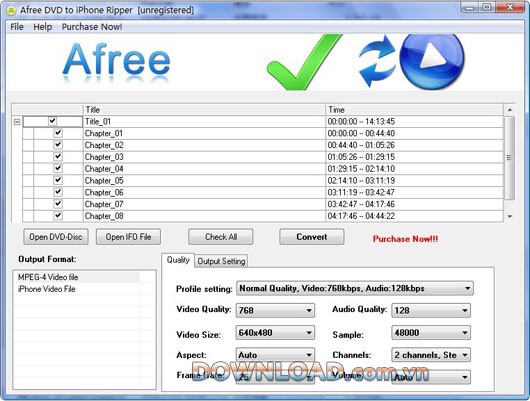Viewport: 530px width, 401px height.
Task: Toggle the Title_01 checkbox
Action: 52,121
